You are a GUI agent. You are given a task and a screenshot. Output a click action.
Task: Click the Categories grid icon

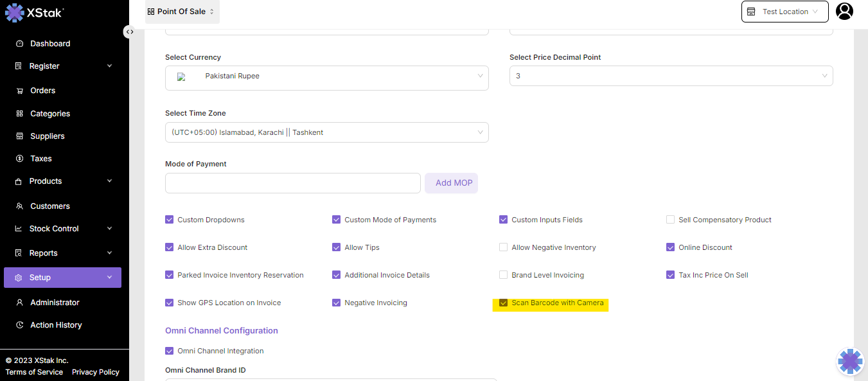(x=19, y=114)
